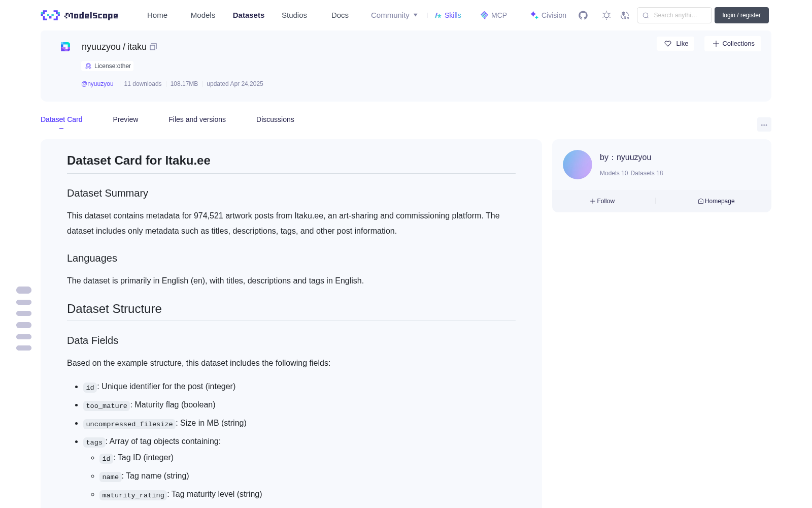Click "Datasets 18" in author card
The width and height of the screenshot is (812, 508).
pos(647,173)
